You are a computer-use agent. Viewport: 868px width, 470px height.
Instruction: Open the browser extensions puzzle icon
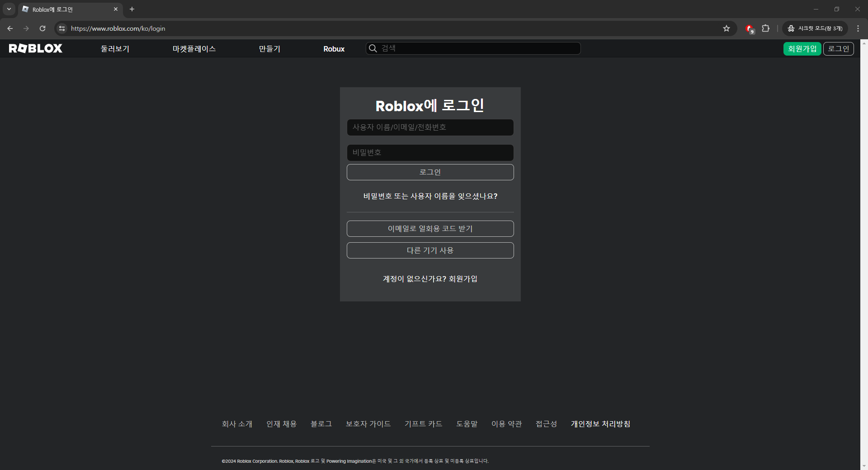(x=765, y=28)
